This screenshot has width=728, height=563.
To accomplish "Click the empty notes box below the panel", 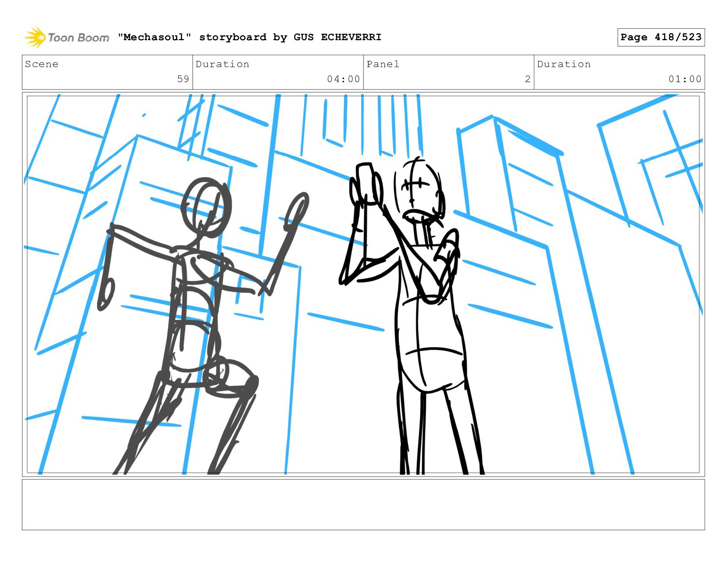I will pyautogui.click(x=364, y=505).
